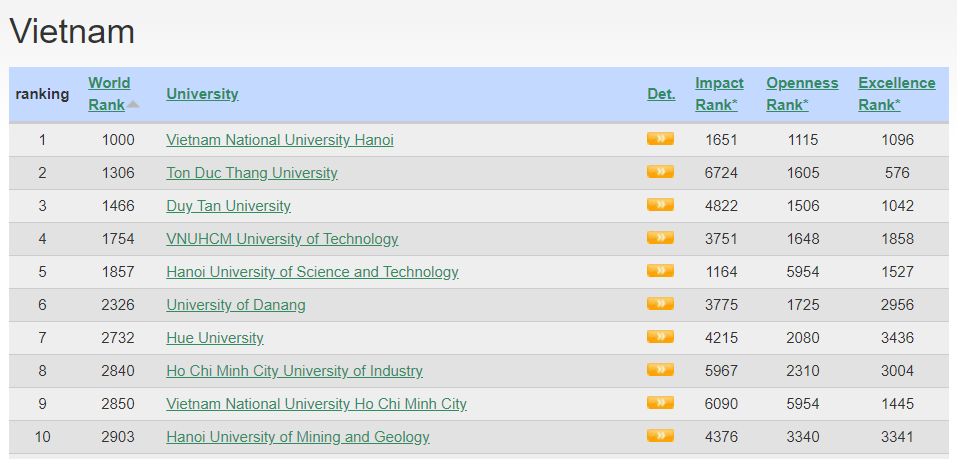
Task: Visit Ton Duc Thang University link
Action: coord(251,173)
